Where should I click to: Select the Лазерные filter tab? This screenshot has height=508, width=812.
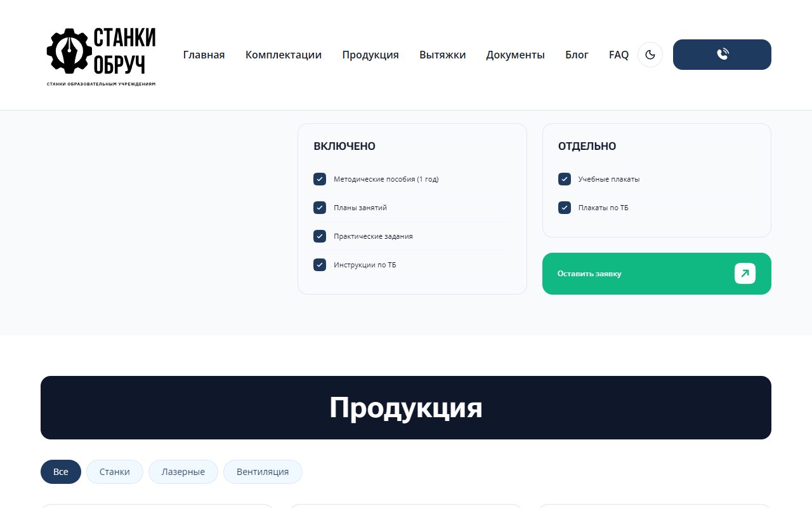tap(183, 472)
